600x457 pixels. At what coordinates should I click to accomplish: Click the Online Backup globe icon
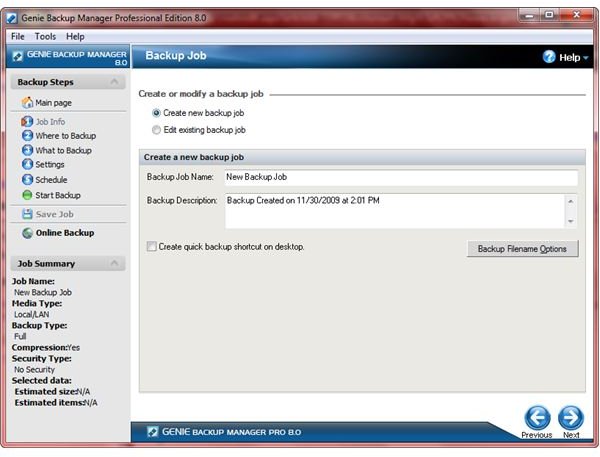(x=27, y=233)
